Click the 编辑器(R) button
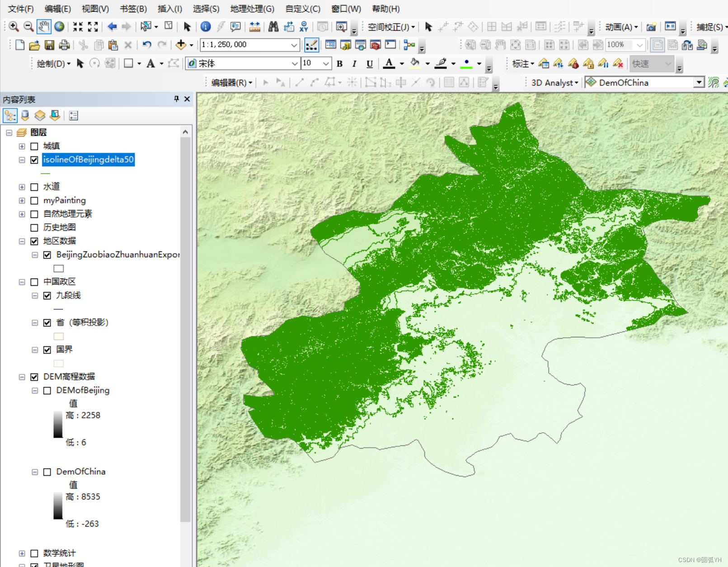Screen dimensions: 728x567 232,82
